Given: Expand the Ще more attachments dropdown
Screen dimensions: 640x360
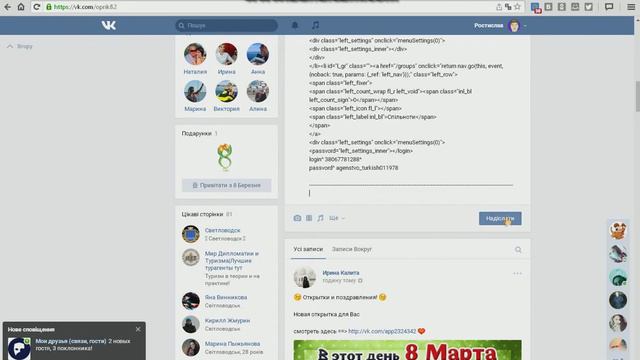Looking at the screenshot, I should point(337,218).
